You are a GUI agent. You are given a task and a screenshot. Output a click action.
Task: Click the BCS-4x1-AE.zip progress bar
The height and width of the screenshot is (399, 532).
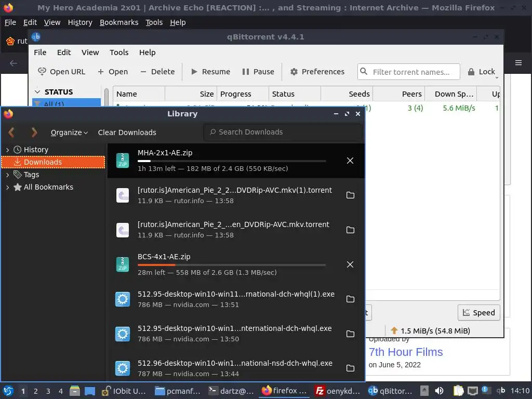[x=232, y=264]
